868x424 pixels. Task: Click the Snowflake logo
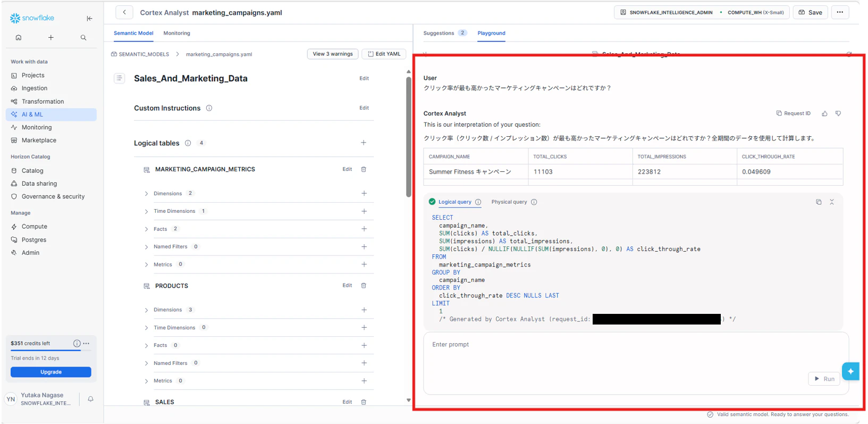(32, 18)
